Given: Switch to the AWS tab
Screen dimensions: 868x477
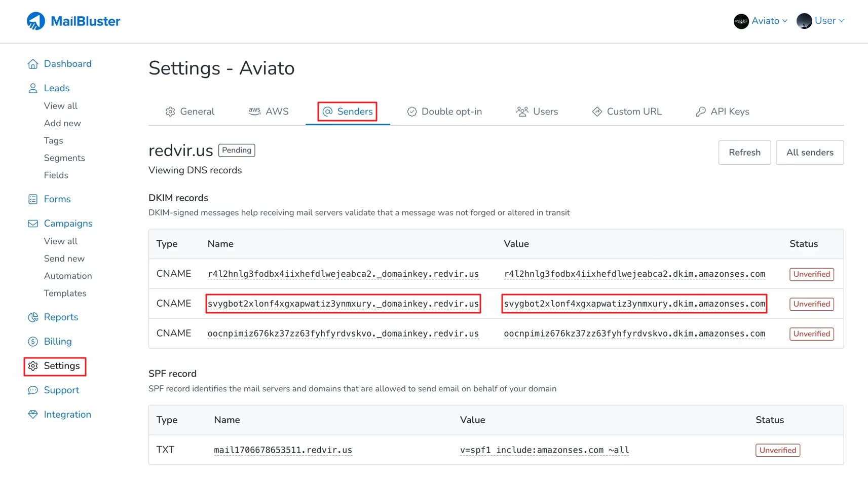Looking at the screenshot, I should point(269,111).
